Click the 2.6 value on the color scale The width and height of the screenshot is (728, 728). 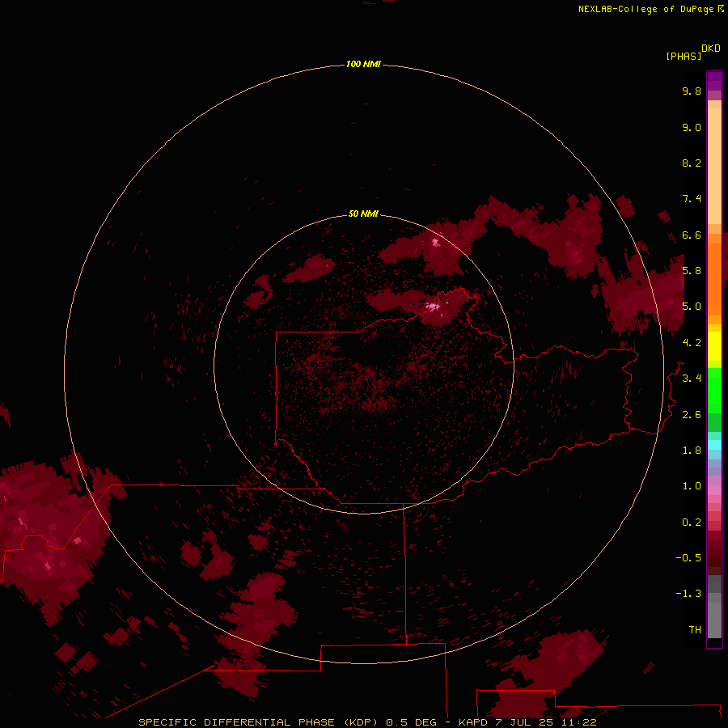tap(692, 415)
